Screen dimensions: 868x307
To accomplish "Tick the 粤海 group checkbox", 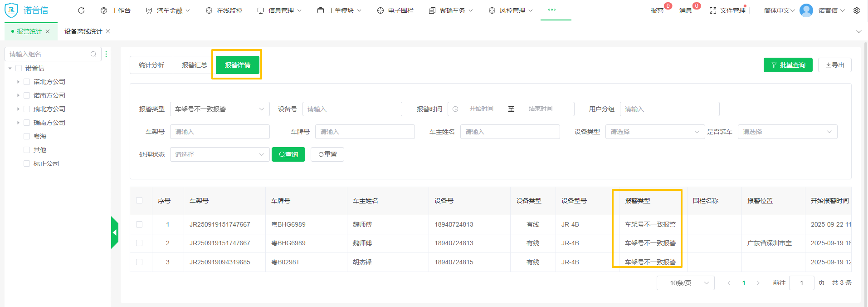I will (27, 136).
